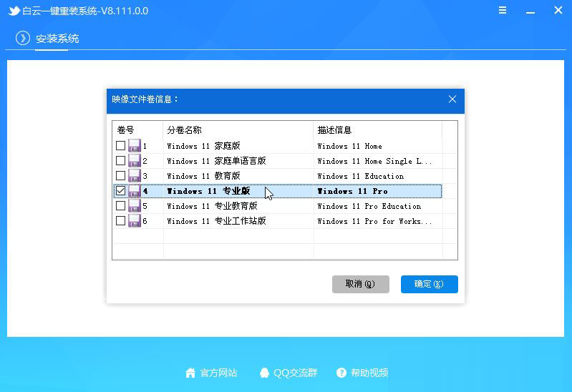Click the disk icon of volume 1
The image size is (572, 392).
click(x=135, y=146)
